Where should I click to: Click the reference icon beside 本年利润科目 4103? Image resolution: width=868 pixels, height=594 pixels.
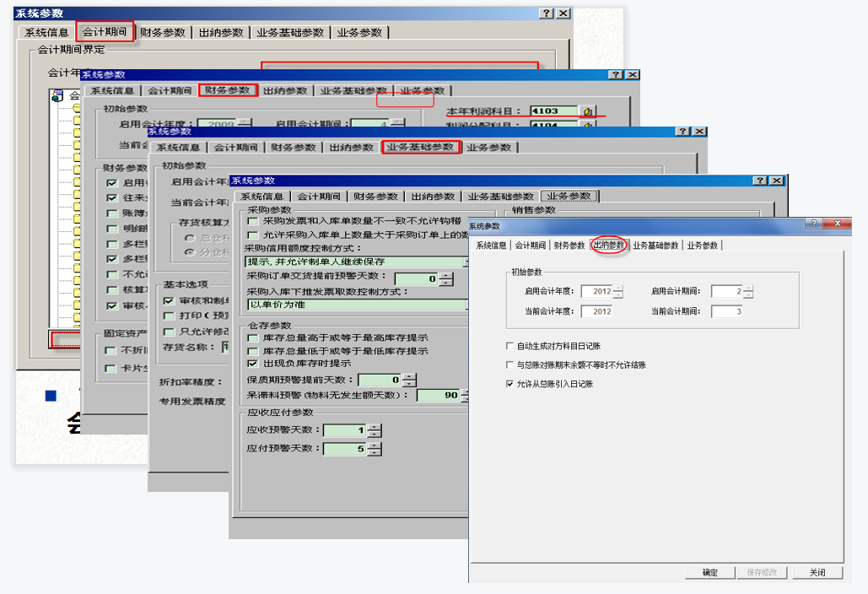pyautogui.click(x=587, y=110)
